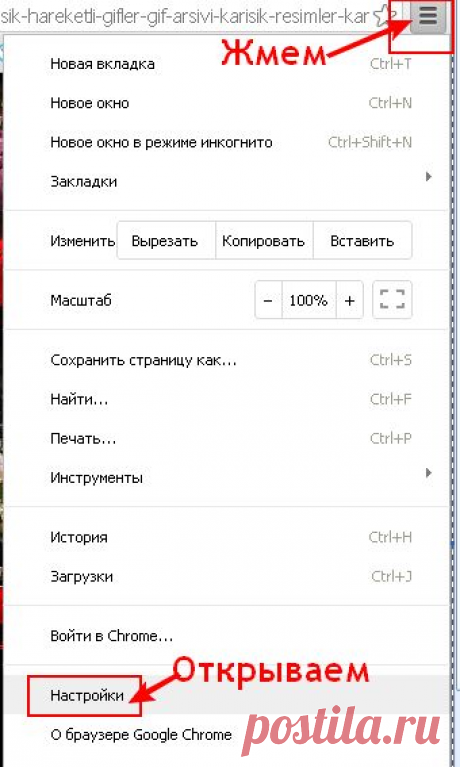
Task: Select Новая вкладка menu item
Action: click(x=225, y=64)
